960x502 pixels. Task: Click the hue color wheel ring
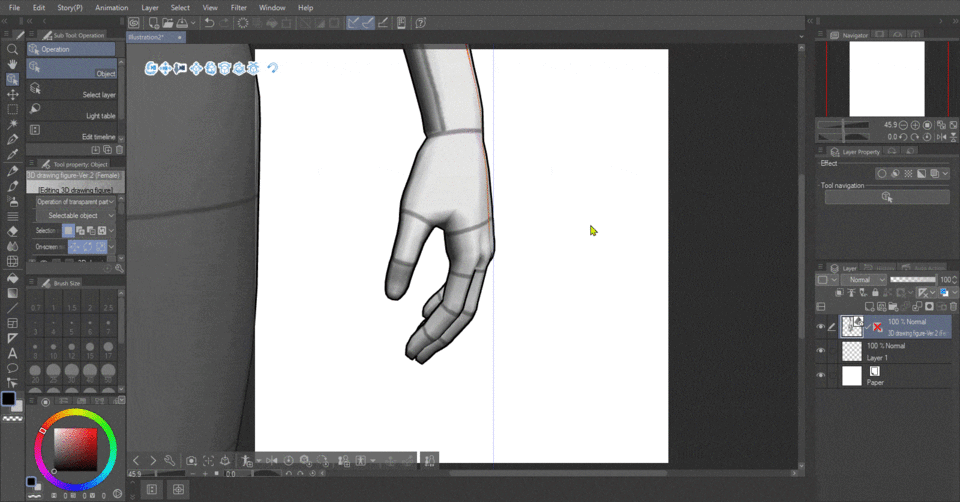click(75, 413)
